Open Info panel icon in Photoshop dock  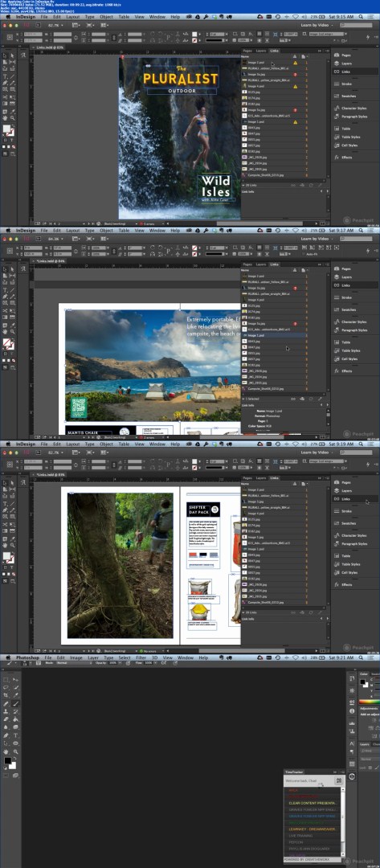(353, 710)
